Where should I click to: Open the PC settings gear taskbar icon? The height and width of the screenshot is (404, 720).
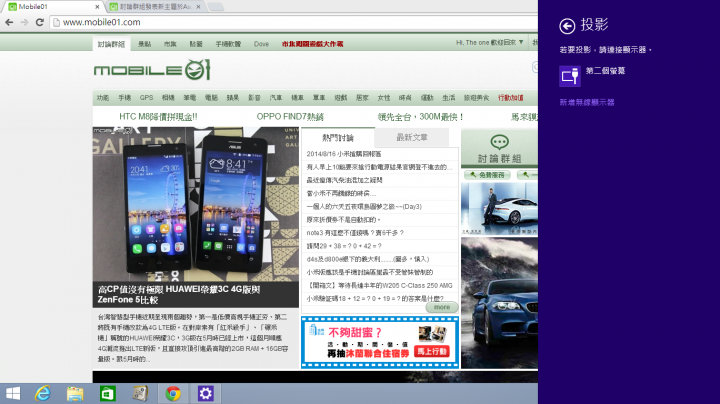click(x=205, y=393)
